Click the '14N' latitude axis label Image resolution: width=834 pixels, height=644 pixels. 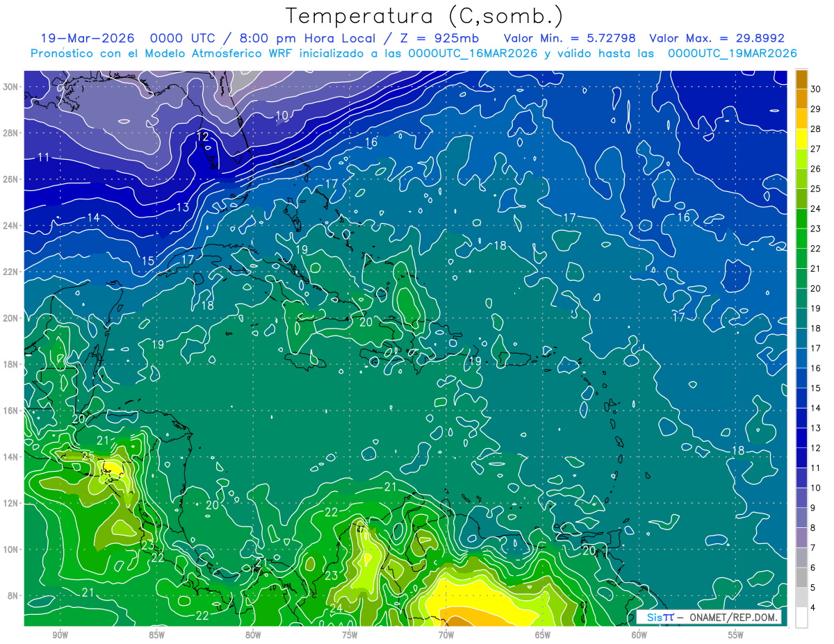[12, 456]
